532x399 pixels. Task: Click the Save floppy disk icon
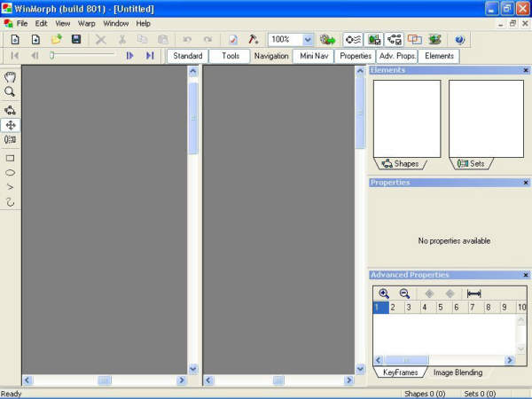pyautogui.click(x=76, y=40)
